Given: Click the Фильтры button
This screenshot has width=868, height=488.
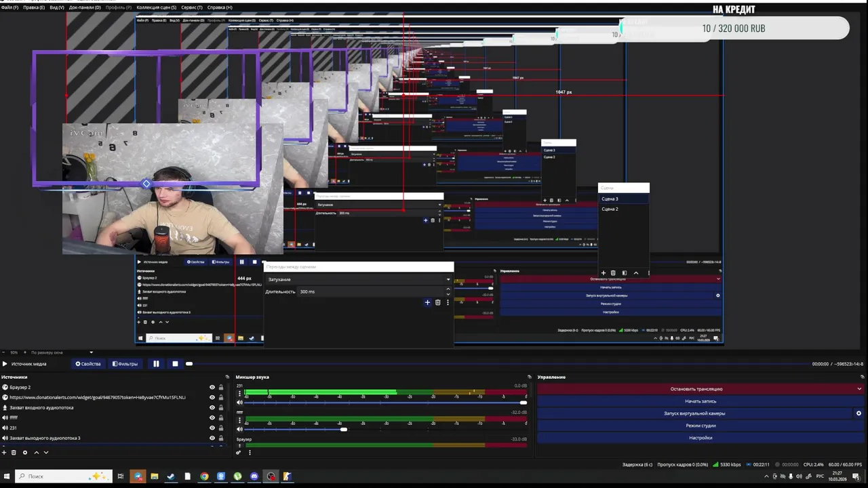Looking at the screenshot, I should pyautogui.click(x=125, y=364).
